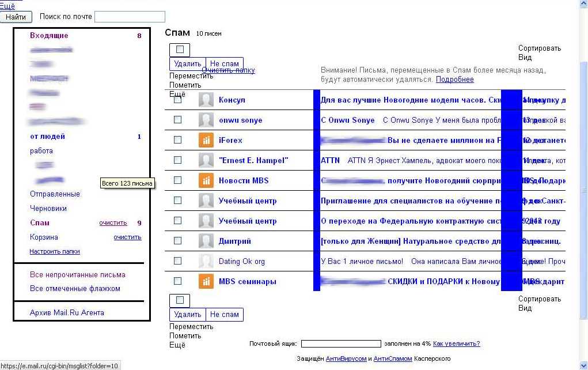Image resolution: width=588 pixels, height=370 pixels.
Task: Click the orange MBS семинары icon
Action: pyautogui.click(x=206, y=281)
